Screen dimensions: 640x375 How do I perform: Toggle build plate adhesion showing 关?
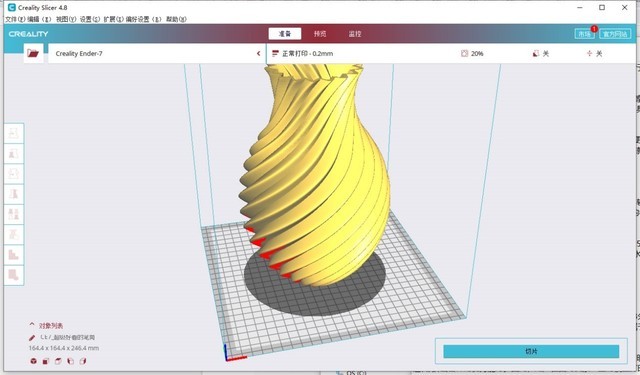point(594,53)
